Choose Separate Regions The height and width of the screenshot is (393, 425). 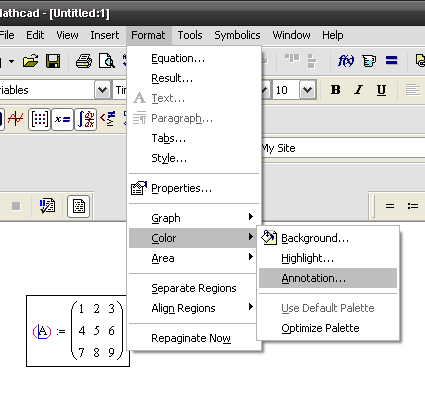tap(194, 288)
